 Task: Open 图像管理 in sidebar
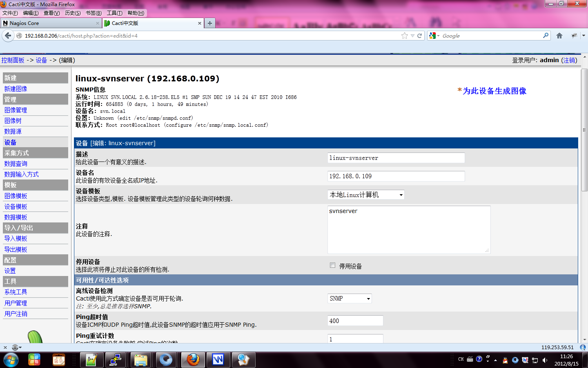(16, 110)
